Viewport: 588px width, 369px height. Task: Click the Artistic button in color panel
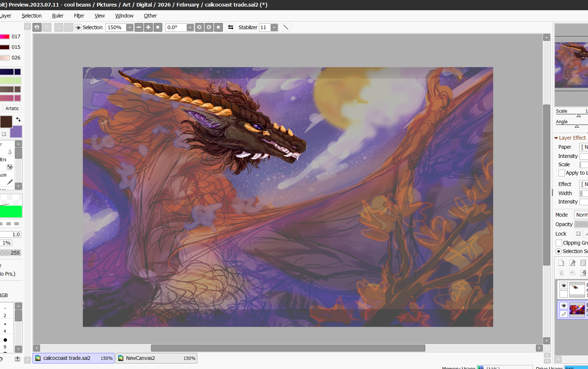12,108
